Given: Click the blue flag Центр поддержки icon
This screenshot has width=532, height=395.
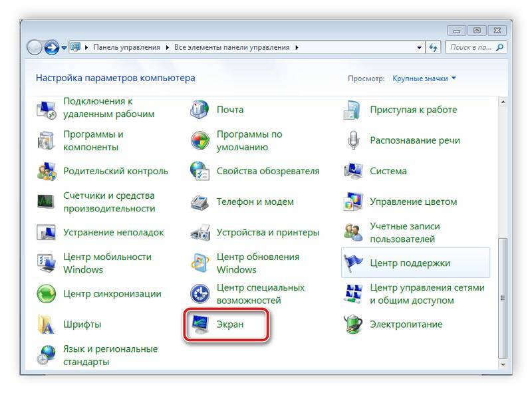Looking at the screenshot, I should coord(353,263).
